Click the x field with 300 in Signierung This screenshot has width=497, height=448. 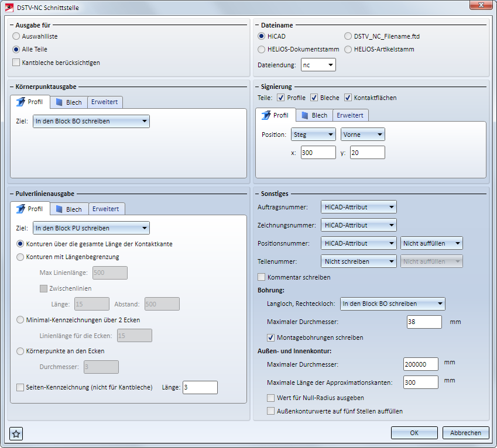[318, 153]
